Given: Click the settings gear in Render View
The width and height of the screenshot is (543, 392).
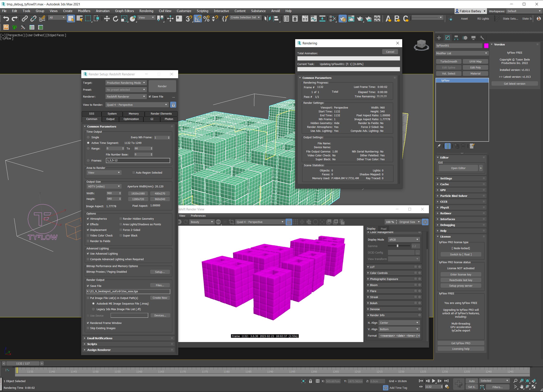Looking at the screenshot, I should 425,222.
